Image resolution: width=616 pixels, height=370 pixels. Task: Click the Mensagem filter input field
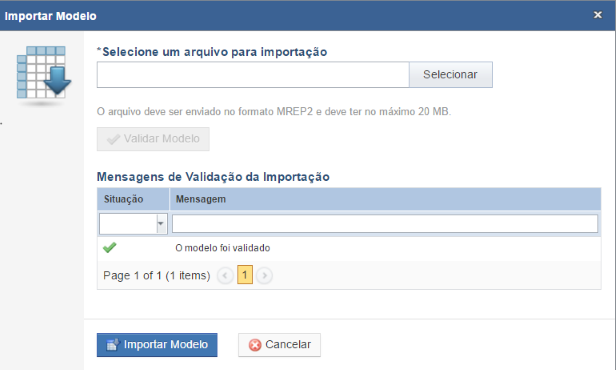pyautogui.click(x=385, y=224)
